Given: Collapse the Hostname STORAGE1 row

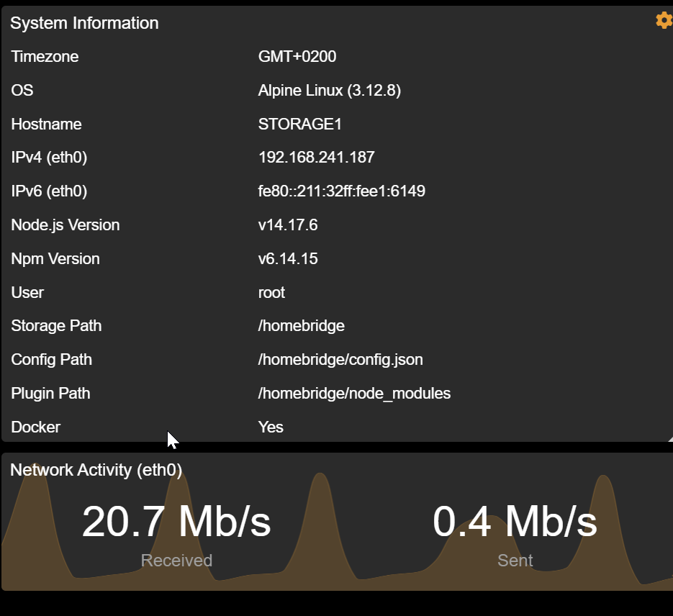Looking at the screenshot, I should [x=300, y=124].
